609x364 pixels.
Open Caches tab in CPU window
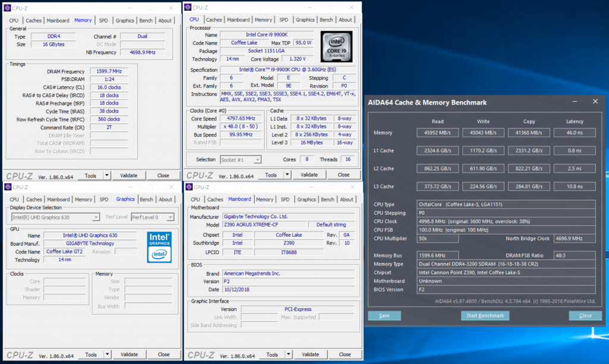pos(214,20)
